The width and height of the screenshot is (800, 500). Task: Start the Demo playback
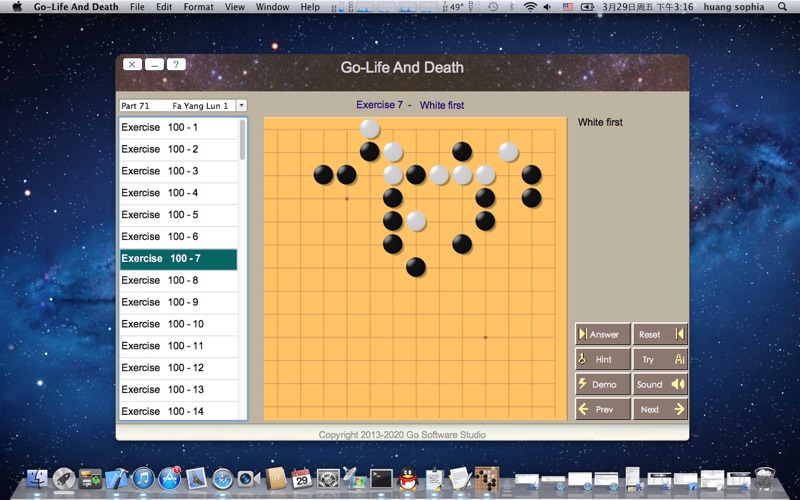point(603,384)
